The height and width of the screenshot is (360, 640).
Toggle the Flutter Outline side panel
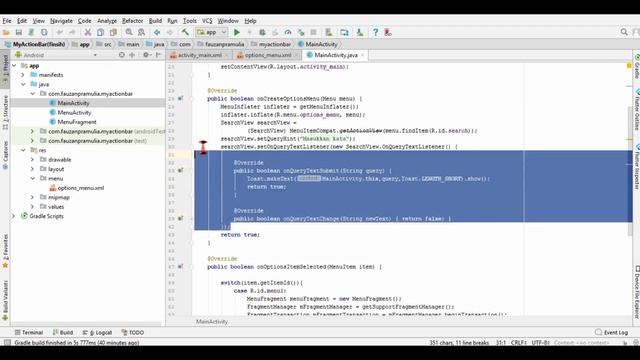click(636, 109)
